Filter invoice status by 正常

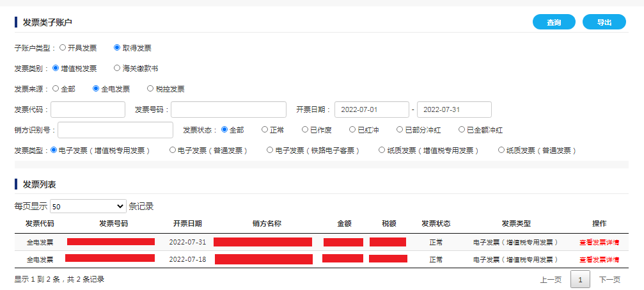click(265, 130)
